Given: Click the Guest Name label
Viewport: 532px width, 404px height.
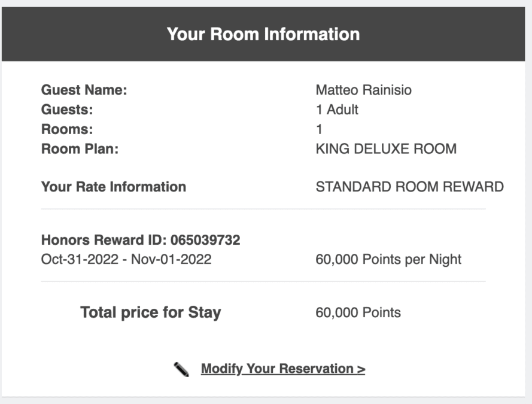Looking at the screenshot, I should click(x=84, y=90).
